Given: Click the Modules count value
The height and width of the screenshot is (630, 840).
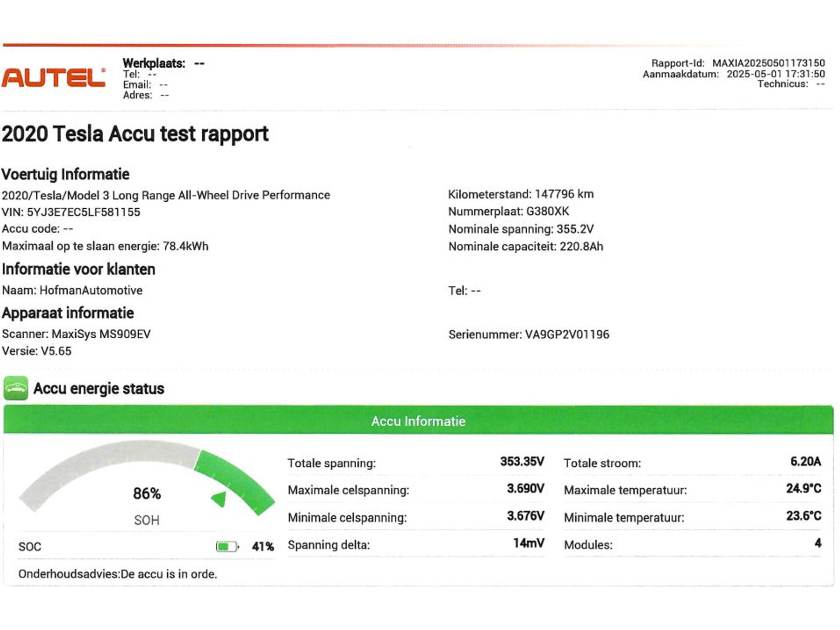Looking at the screenshot, I should pyautogui.click(x=818, y=543).
